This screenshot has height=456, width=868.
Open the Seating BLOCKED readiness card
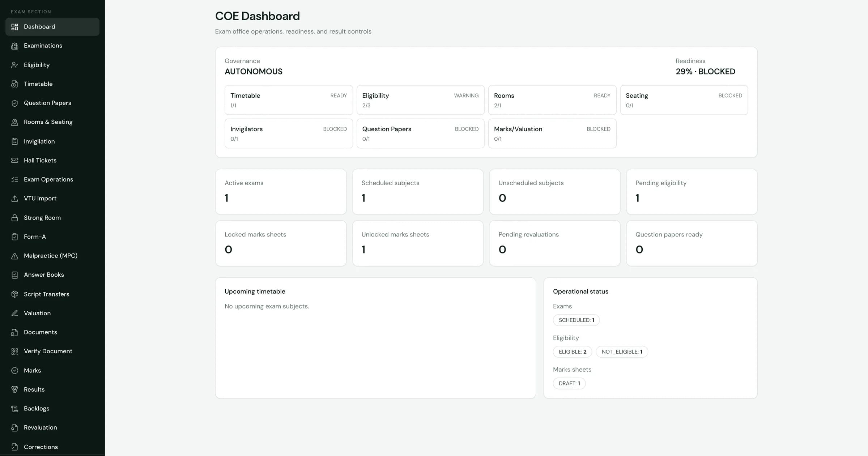tap(684, 100)
